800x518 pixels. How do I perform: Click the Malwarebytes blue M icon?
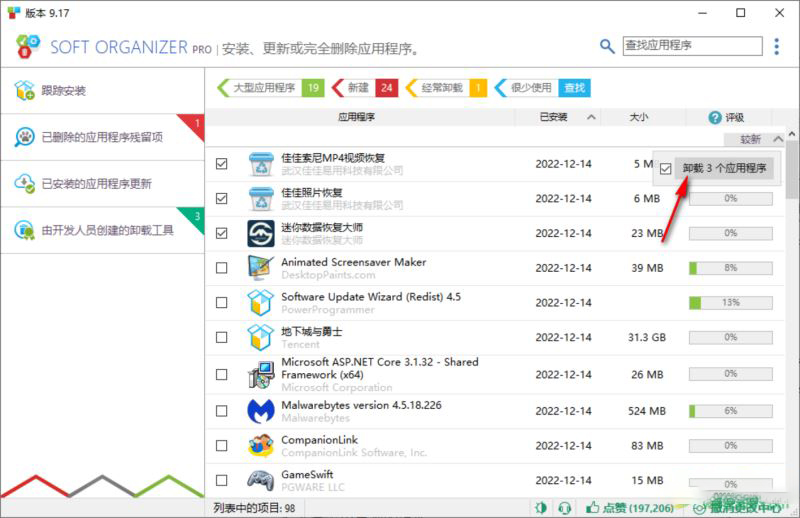(x=261, y=411)
